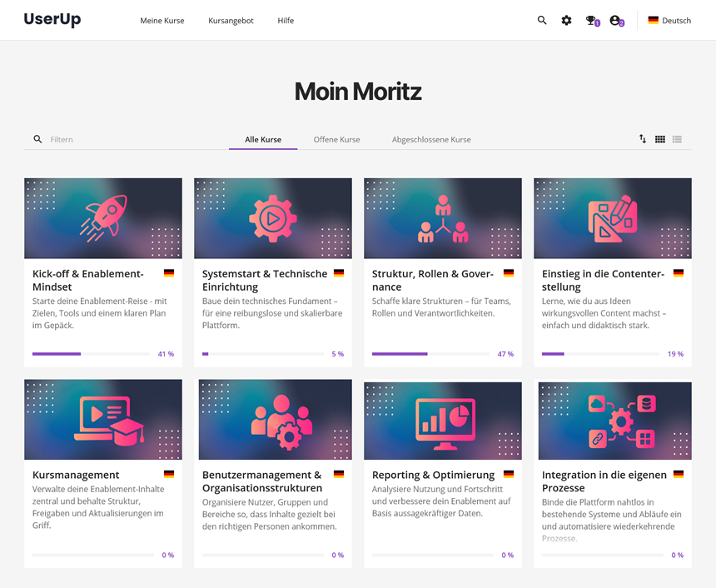Open settings via the gear icon

tap(566, 20)
